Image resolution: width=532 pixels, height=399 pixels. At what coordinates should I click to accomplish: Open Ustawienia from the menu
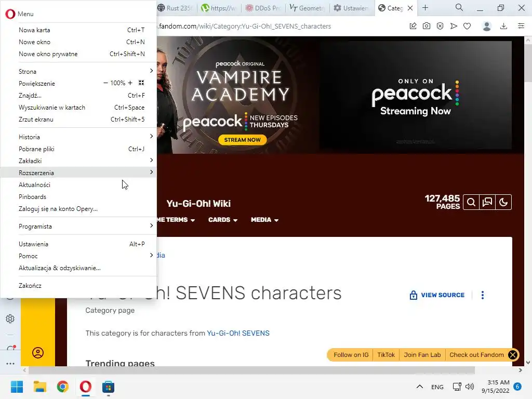(78, 244)
